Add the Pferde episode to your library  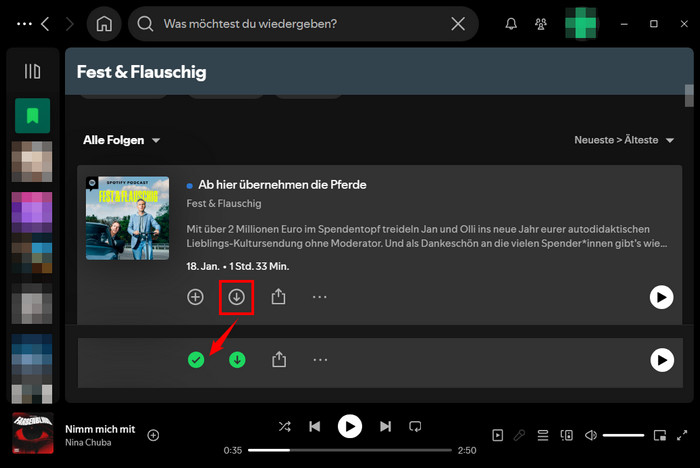click(196, 297)
